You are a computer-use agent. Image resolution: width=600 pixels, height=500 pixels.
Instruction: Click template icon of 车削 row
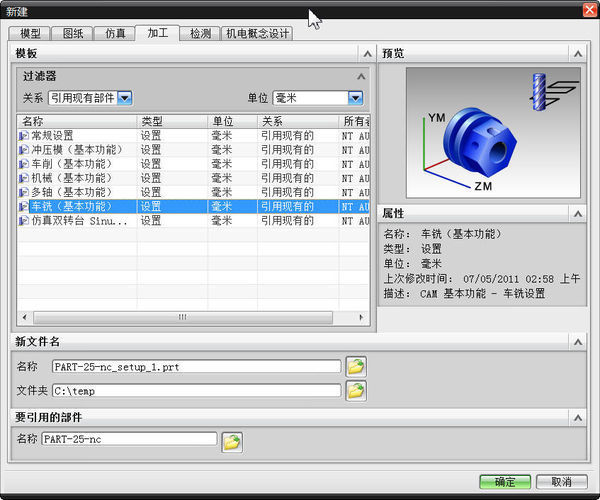click(24, 164)
